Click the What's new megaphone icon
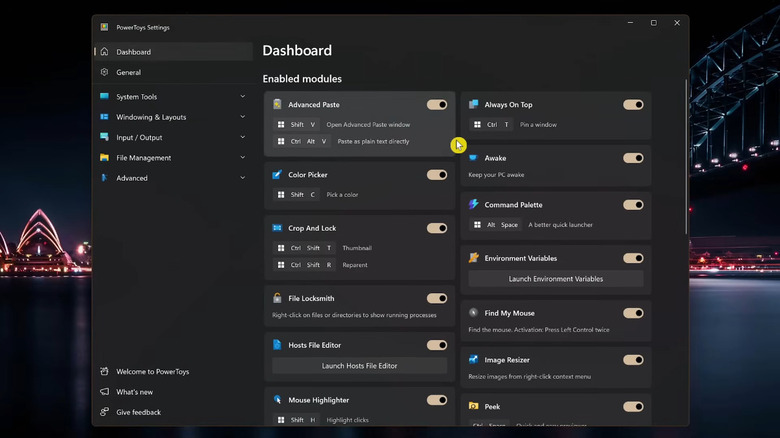 pyautogui.click(x=104, y=392)
